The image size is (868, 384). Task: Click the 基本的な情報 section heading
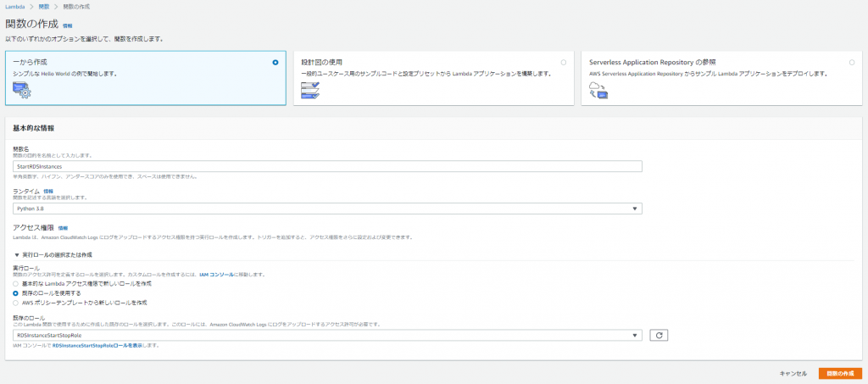[33, 128]
